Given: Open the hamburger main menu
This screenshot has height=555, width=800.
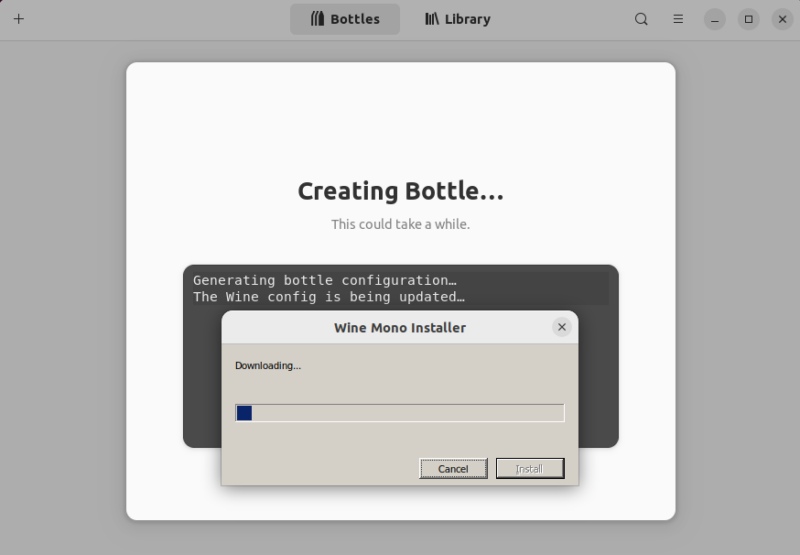Looking at the screenshot, I should pyautogui.click(x=678, y=19).
